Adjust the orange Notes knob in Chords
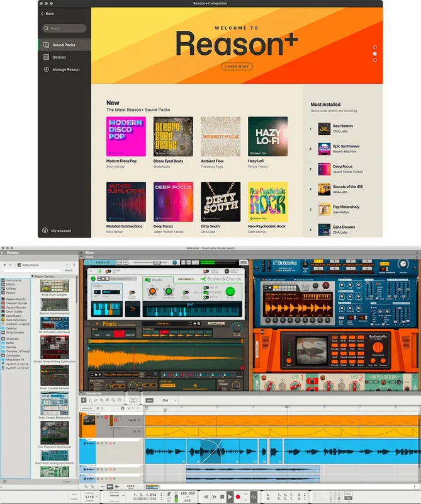This screenshot has height=504, width=421. [152, 291]
